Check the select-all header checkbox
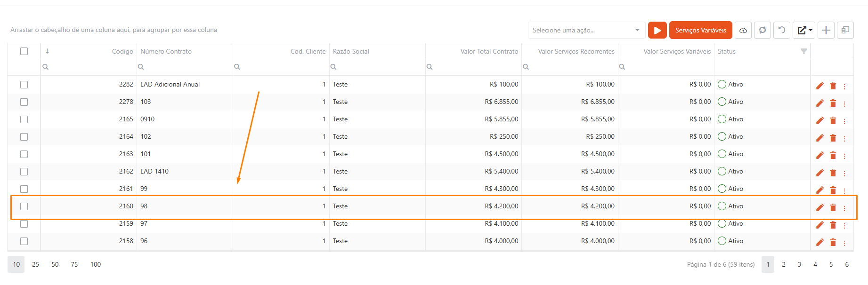 (x=24, y=51)
